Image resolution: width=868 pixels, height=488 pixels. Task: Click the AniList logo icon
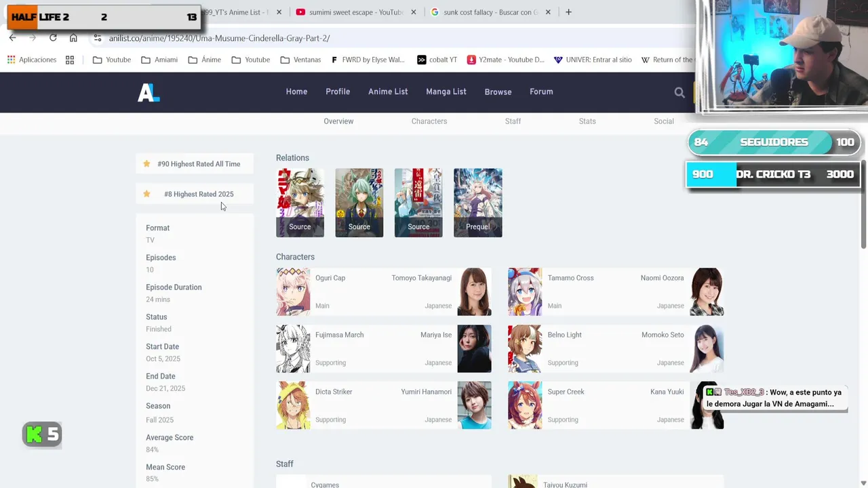point(149,92)
